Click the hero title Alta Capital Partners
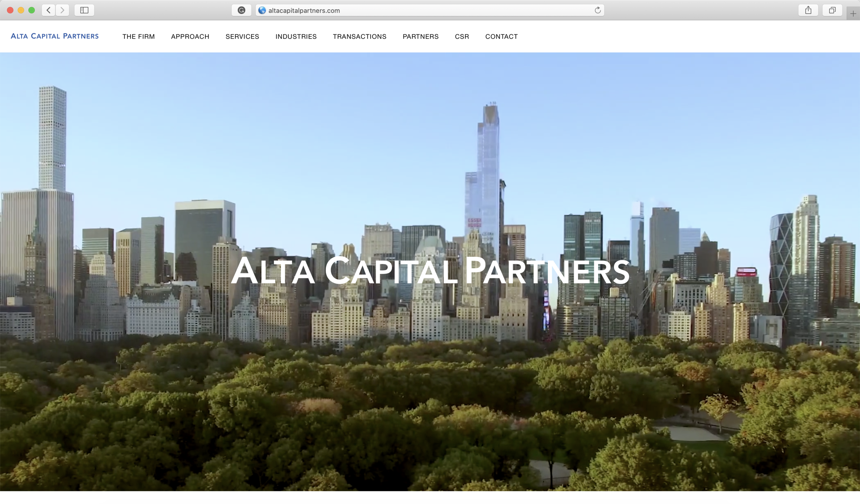The image size is (860, 504). (x=430, y=271)
